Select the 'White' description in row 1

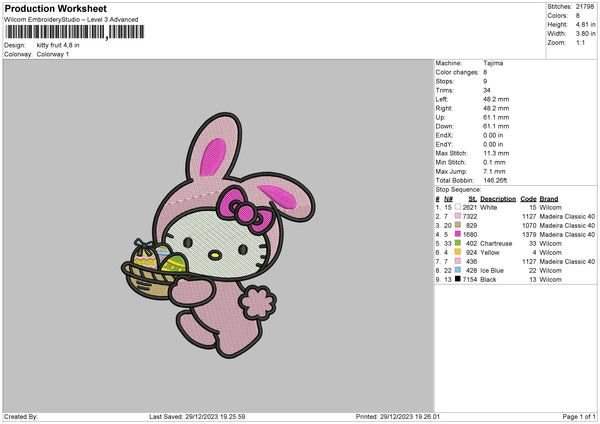pyautogui.click(x=488, y=207)
